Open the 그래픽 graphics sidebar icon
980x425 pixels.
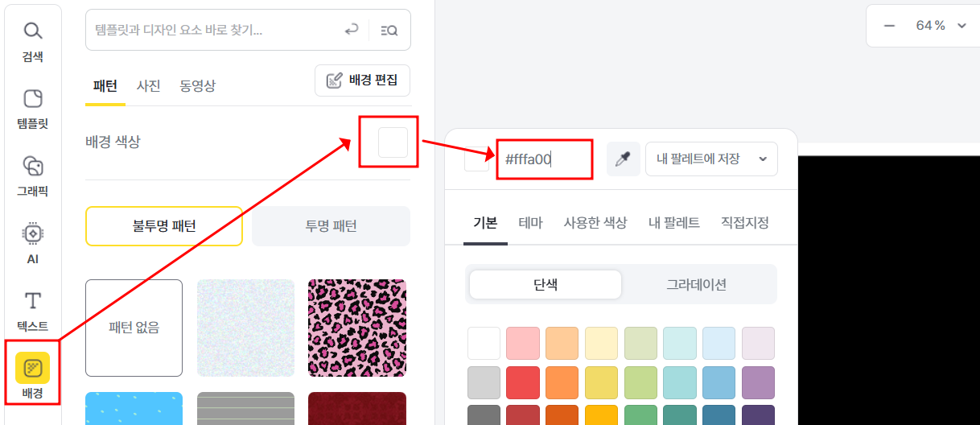[32, 177]
